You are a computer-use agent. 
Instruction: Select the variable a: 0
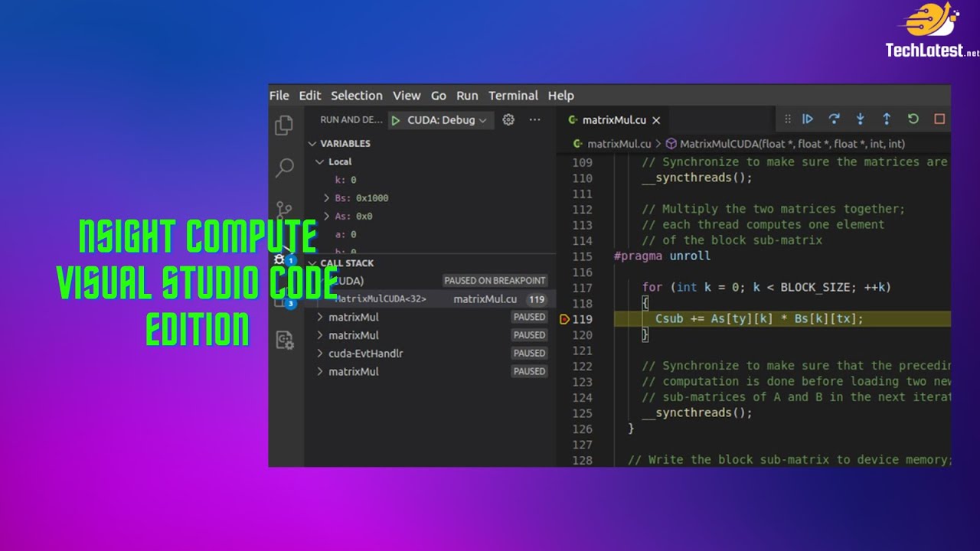[345, 235]
